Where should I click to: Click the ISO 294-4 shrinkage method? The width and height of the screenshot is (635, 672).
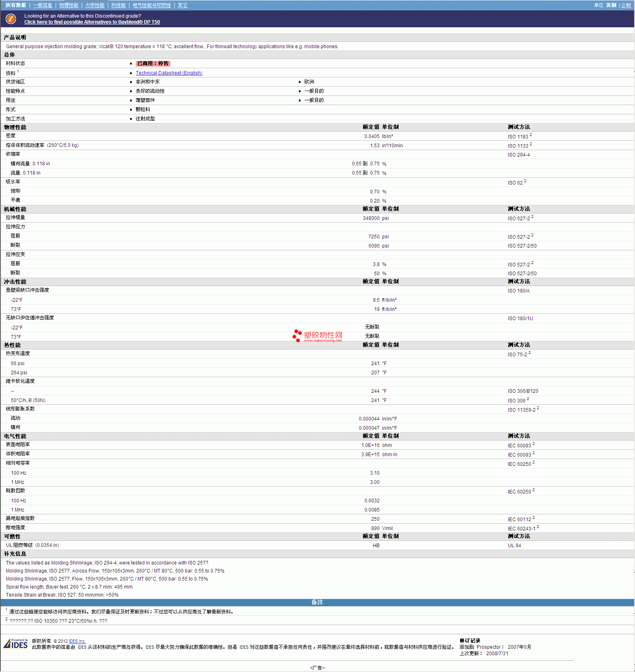pyautogui.click(x=518, y=155)
